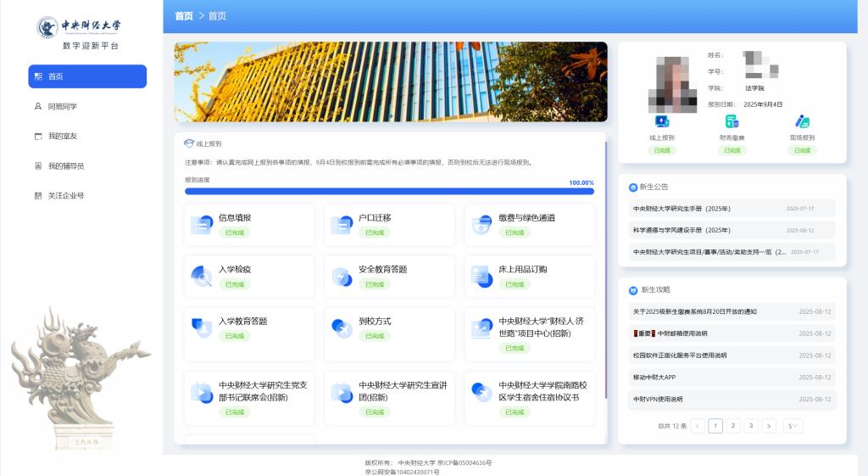Open the 入学教育答题 card icon
The width and height of the screenshot is (868, 476).
pos(202,328)
